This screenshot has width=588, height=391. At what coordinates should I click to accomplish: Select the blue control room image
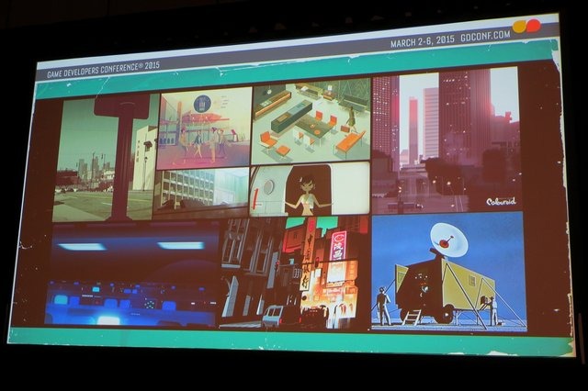pyautogui.click(x=132, y=274)
